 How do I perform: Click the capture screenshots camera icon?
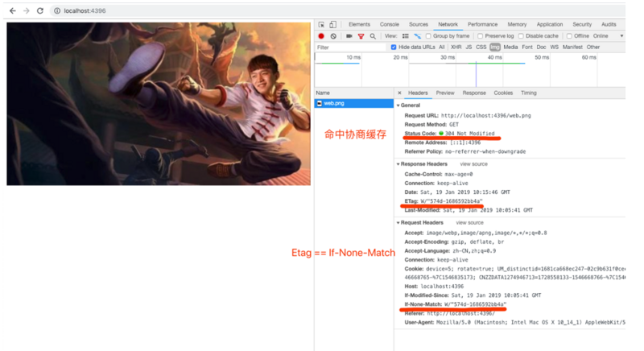pyautogui.click(x=349, y=36)
